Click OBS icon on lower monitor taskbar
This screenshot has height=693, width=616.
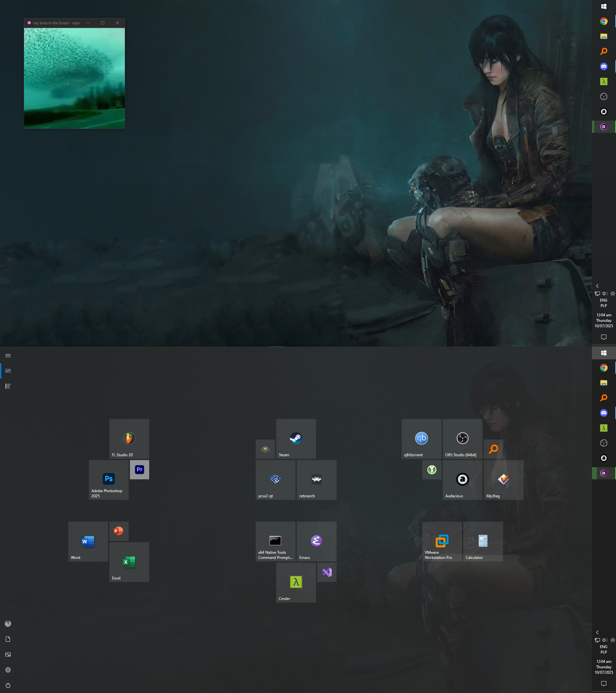tap(604, 443)
